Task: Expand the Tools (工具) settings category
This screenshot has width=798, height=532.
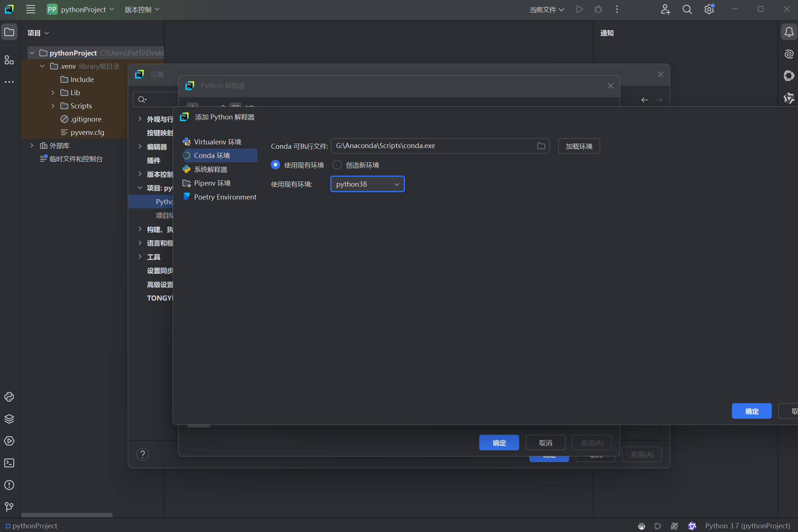Action: (x=140, y=256)
